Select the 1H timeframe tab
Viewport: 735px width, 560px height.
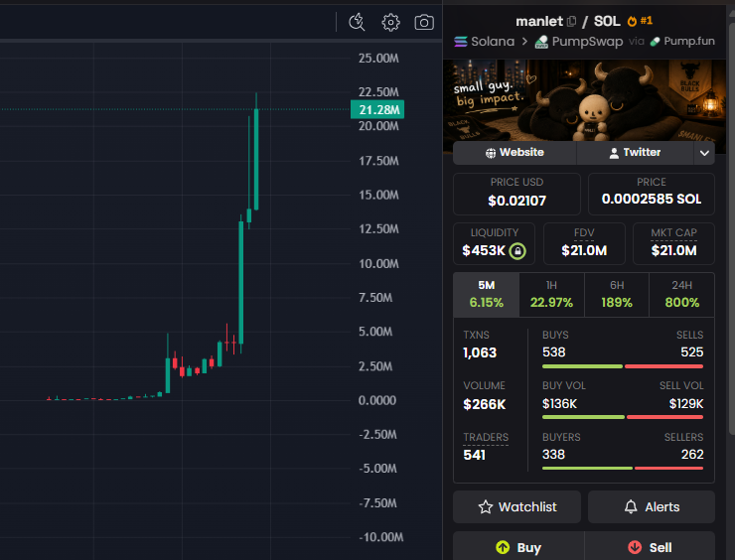[551, 295]
